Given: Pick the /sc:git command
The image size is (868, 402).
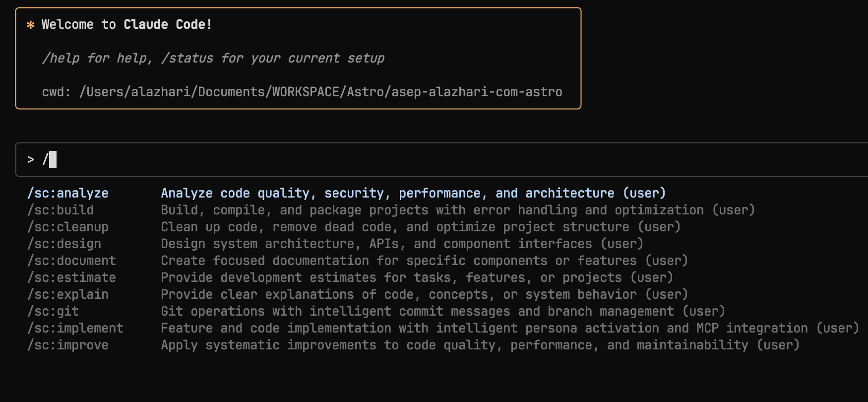Looking at the screenshot, I should click(53, 311).
